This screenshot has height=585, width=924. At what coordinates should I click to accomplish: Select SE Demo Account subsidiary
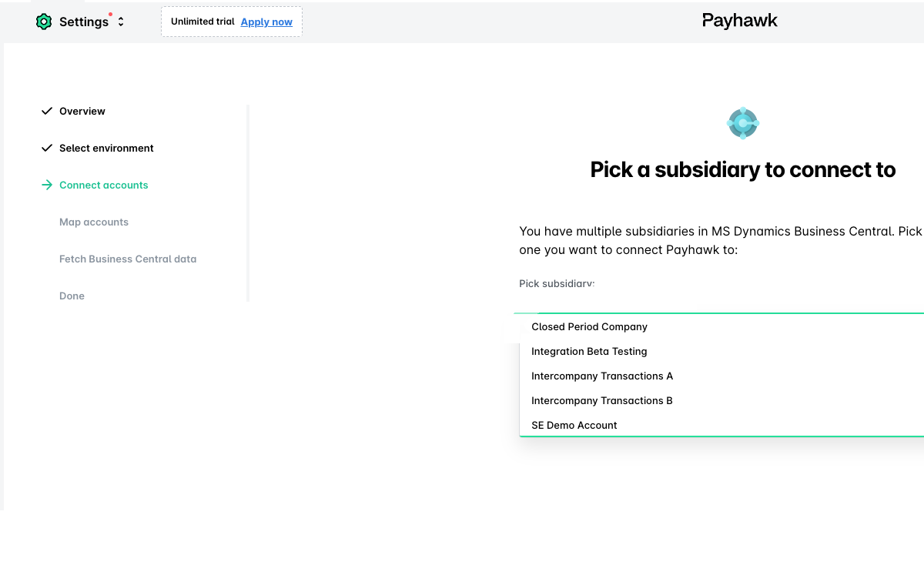[722, 425]
